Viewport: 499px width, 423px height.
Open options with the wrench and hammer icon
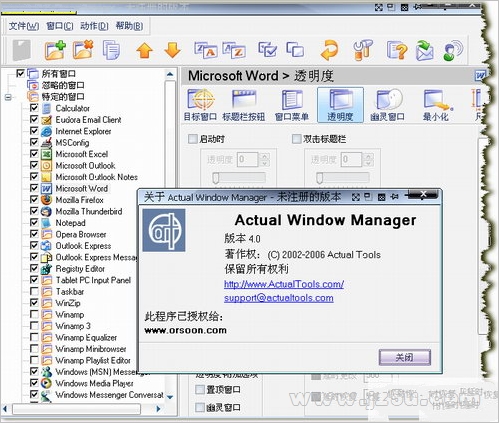(x=363, y=50)
